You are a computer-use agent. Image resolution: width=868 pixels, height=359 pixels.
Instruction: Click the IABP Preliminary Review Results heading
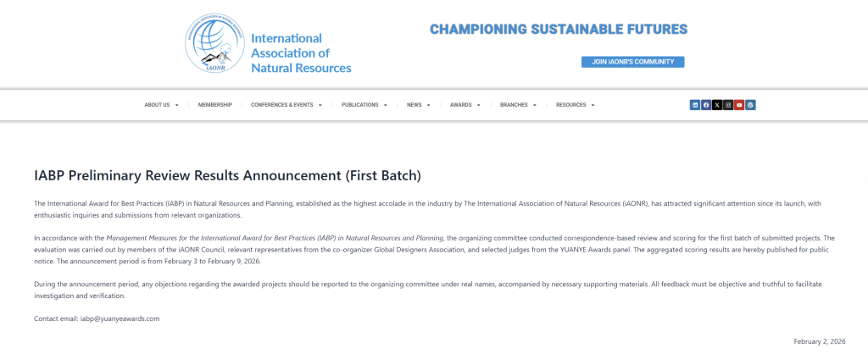227,176
